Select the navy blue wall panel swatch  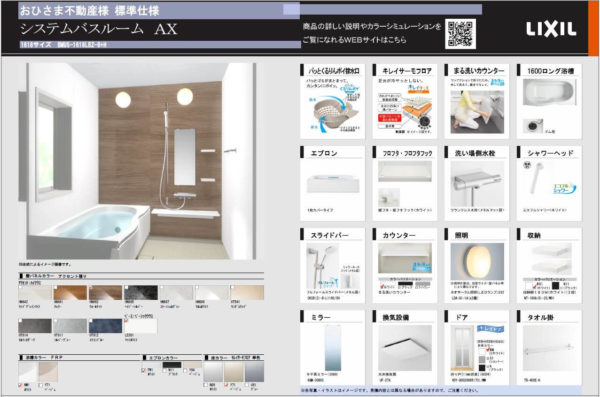(106, 326)
